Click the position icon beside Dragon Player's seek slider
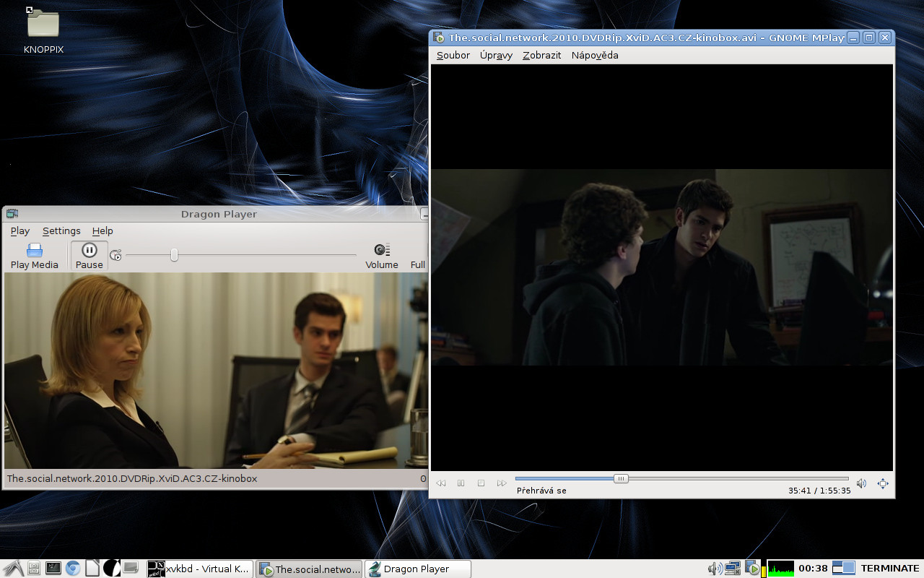Image resolution: width=924 pixels, height=578 pixels. [115, 254]
